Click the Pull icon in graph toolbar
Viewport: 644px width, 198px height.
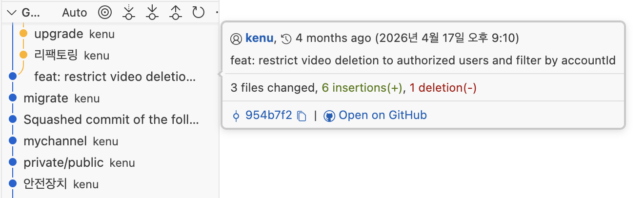pos(152,12)
